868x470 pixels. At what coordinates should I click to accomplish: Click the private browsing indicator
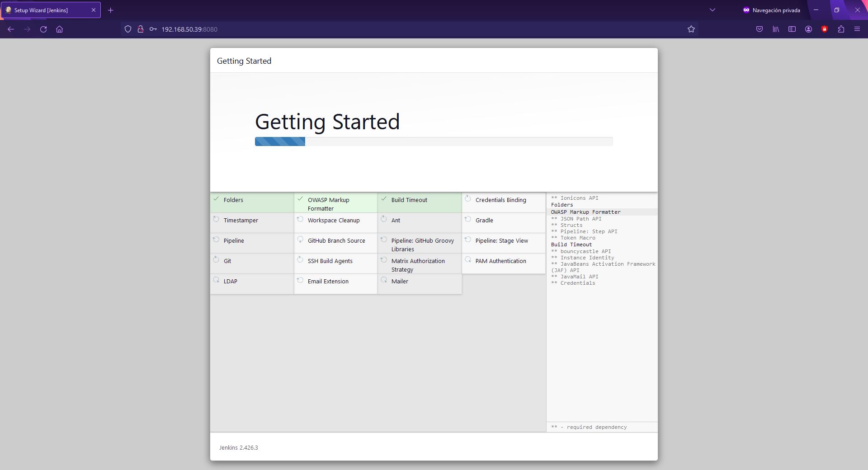[772, 10]
